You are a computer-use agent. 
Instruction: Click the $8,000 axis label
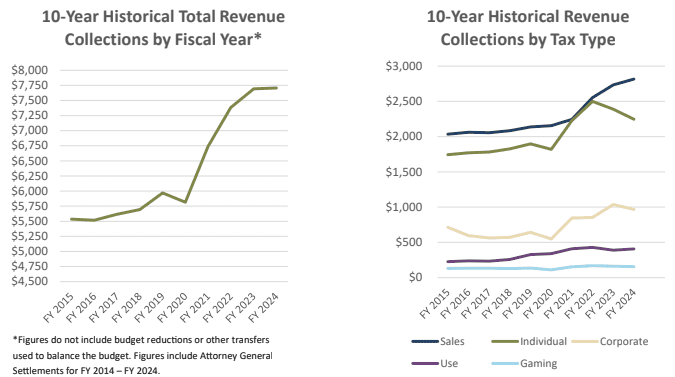pos(30,70)
